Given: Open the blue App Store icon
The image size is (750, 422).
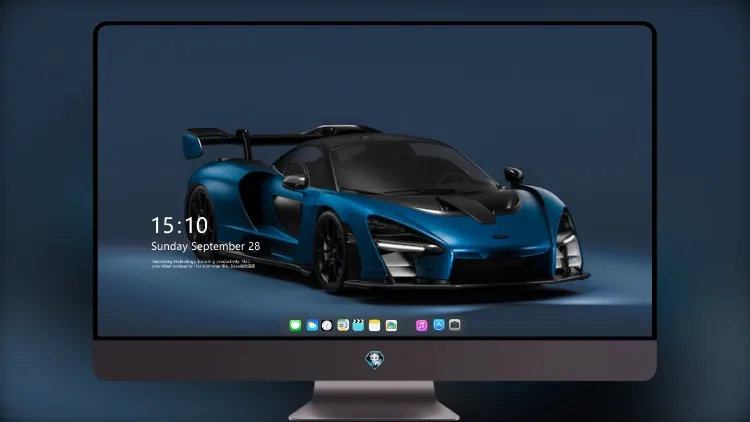Looking at the screenshot, I should (x=439, y=325).
